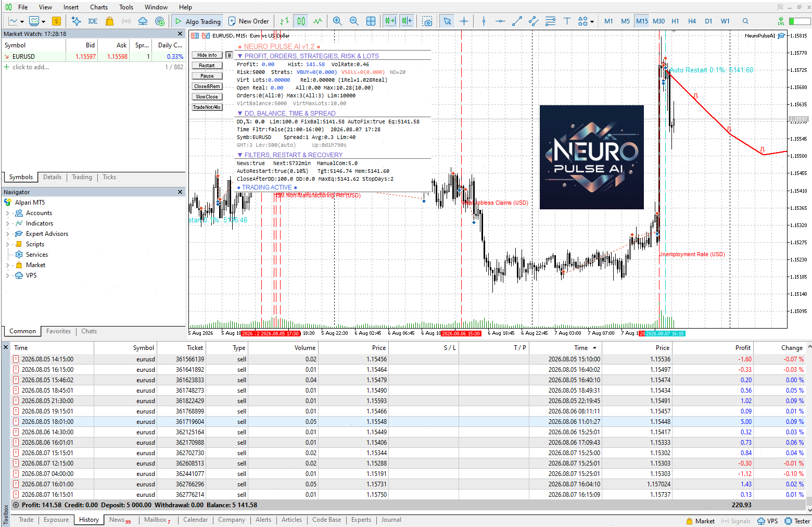Viewport: 812px width, 527px height.
Task: Select the trendline drawing tool
Action: pos(517,21)
